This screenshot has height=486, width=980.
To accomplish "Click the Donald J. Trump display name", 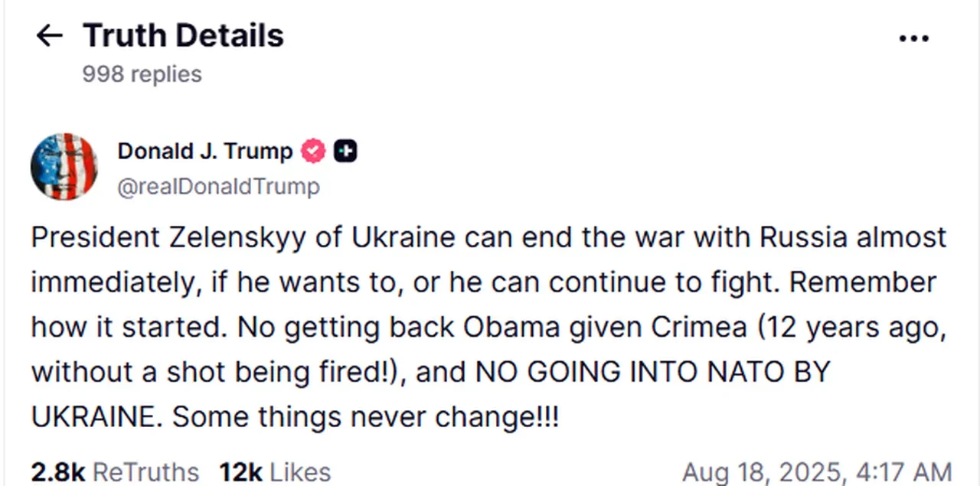I will 204,151.
